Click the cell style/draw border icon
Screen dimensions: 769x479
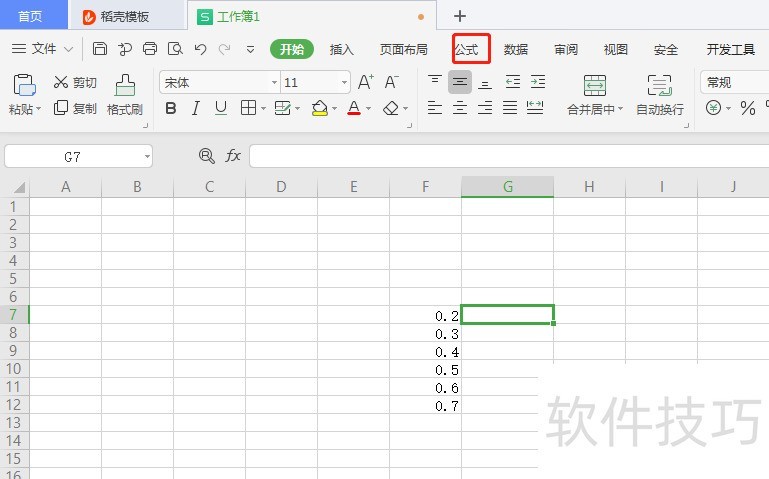pyautogui.click(x=282, y=108)
